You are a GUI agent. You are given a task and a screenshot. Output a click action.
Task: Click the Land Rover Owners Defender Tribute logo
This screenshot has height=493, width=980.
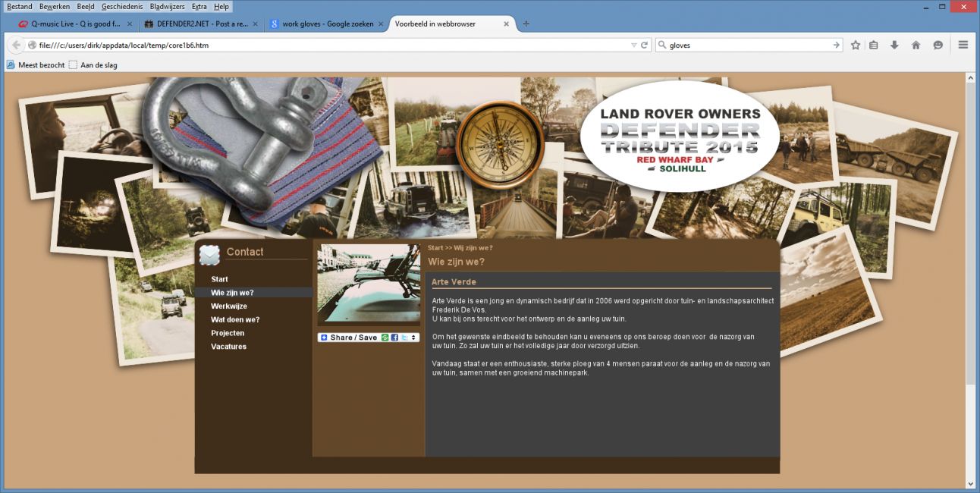(x=680, y=137)
